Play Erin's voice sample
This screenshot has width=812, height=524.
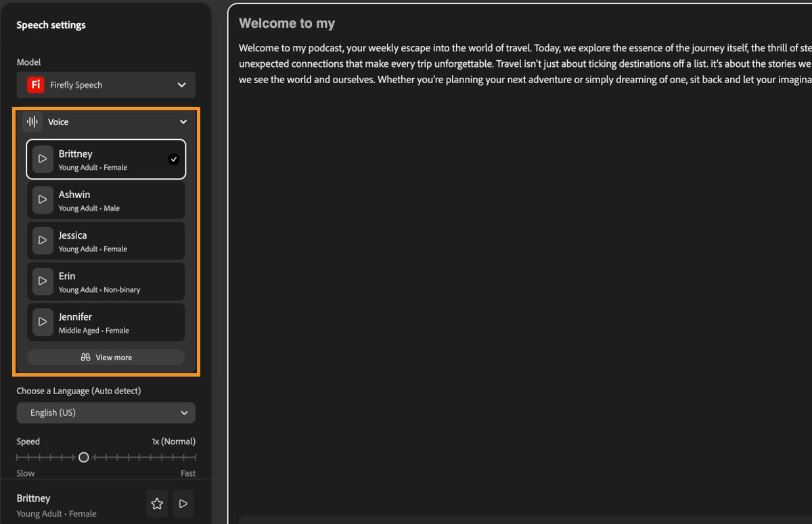pos(42,281)
